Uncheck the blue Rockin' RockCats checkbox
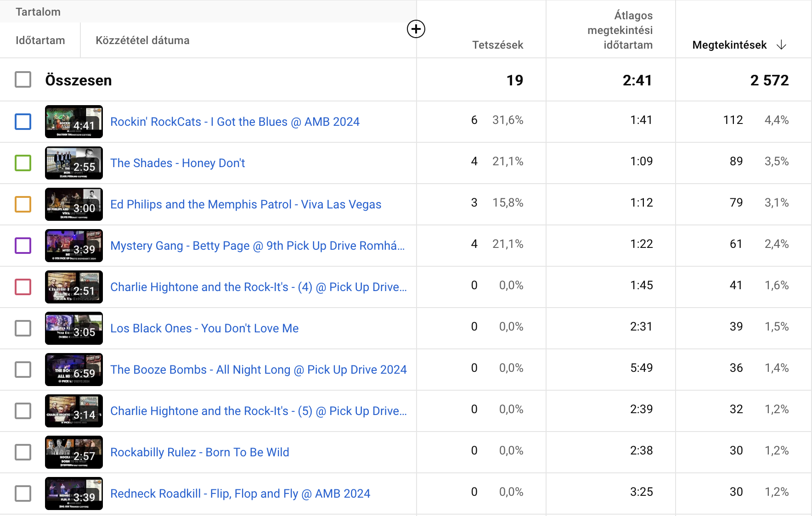 click(23, 122)
